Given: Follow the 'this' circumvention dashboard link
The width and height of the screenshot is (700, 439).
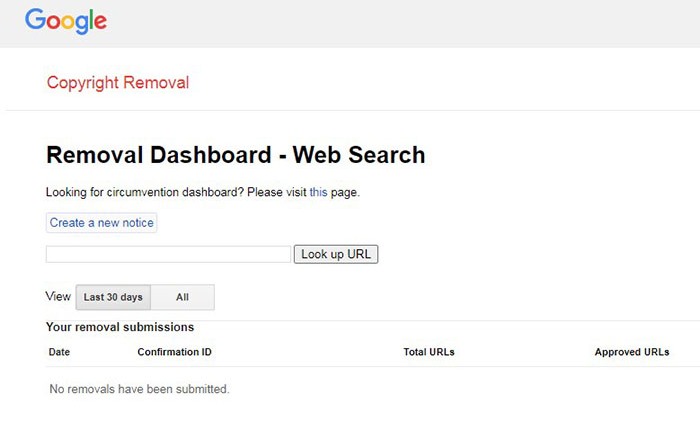Looking at the screenshot, I should 318,192.
